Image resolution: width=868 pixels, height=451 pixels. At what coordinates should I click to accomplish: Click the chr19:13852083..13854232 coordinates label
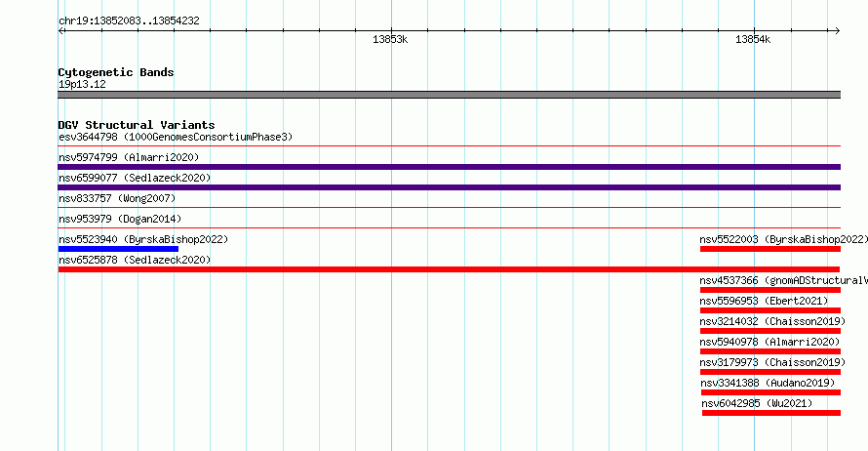tap(129, 20)
